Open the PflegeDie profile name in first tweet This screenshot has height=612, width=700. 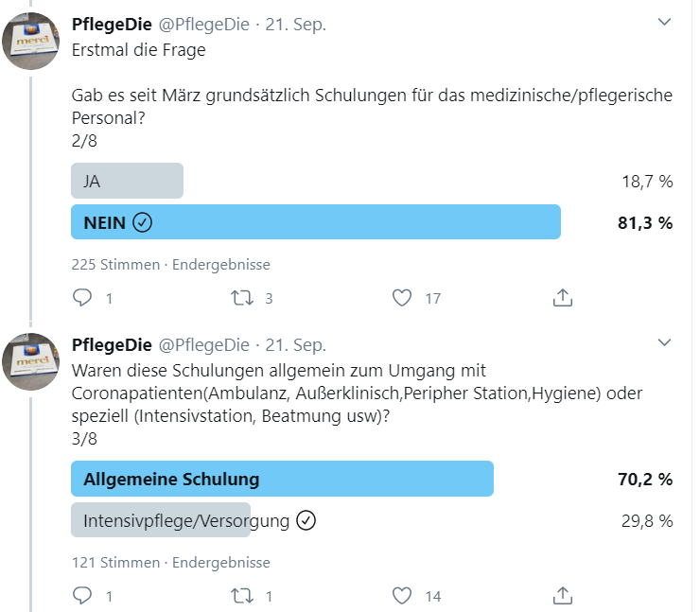[x=112, y=24]
